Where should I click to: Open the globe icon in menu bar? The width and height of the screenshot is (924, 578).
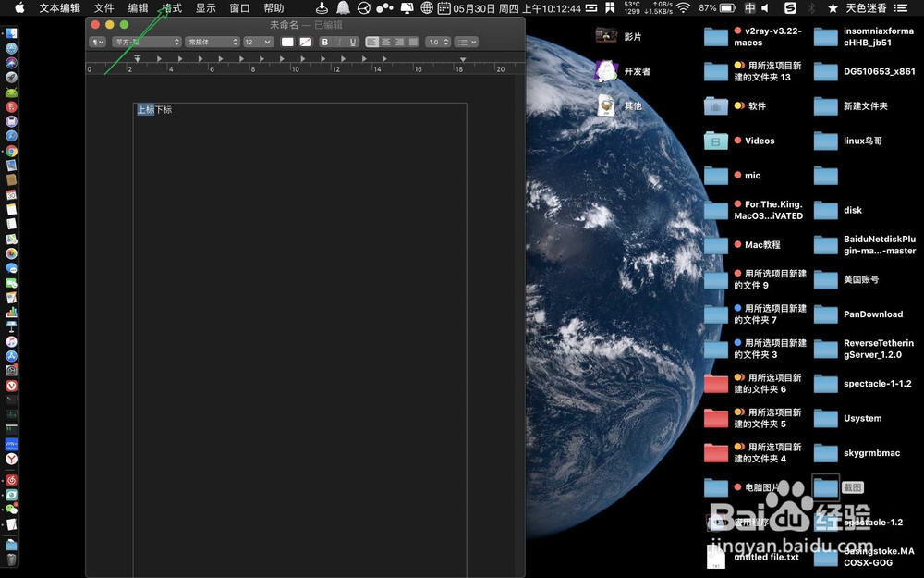point(427,7)
